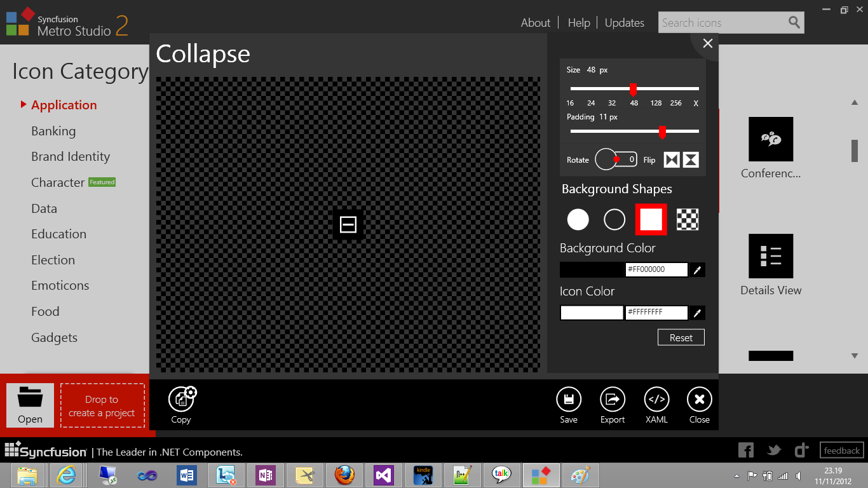Click the Export icon

click(613, 400)
